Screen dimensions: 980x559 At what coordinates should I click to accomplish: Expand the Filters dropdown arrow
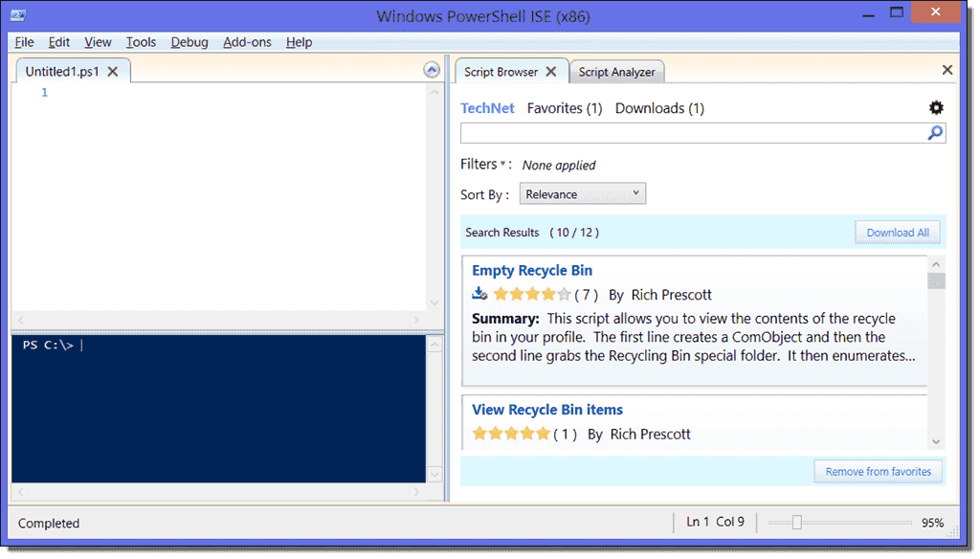[x=502, y=164]
